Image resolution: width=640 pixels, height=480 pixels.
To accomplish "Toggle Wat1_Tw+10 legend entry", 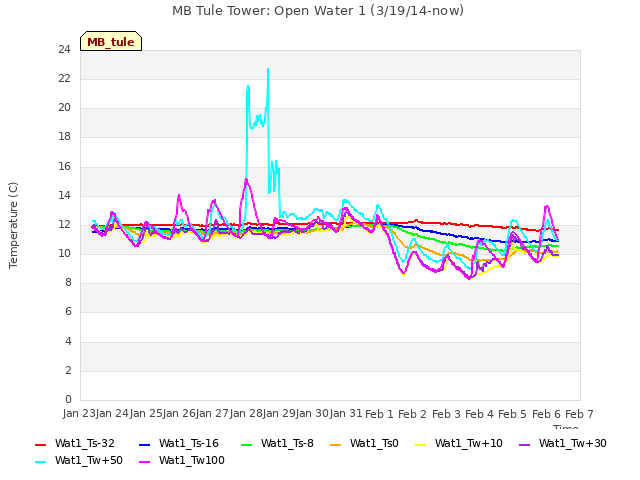I will tap(459, 444).
